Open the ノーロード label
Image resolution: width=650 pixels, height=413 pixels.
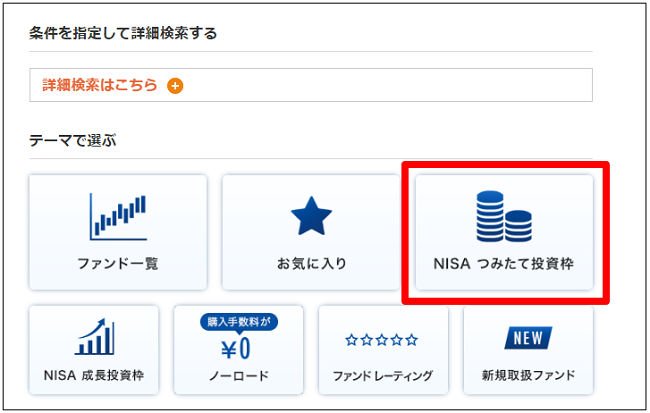click(238, 376)
